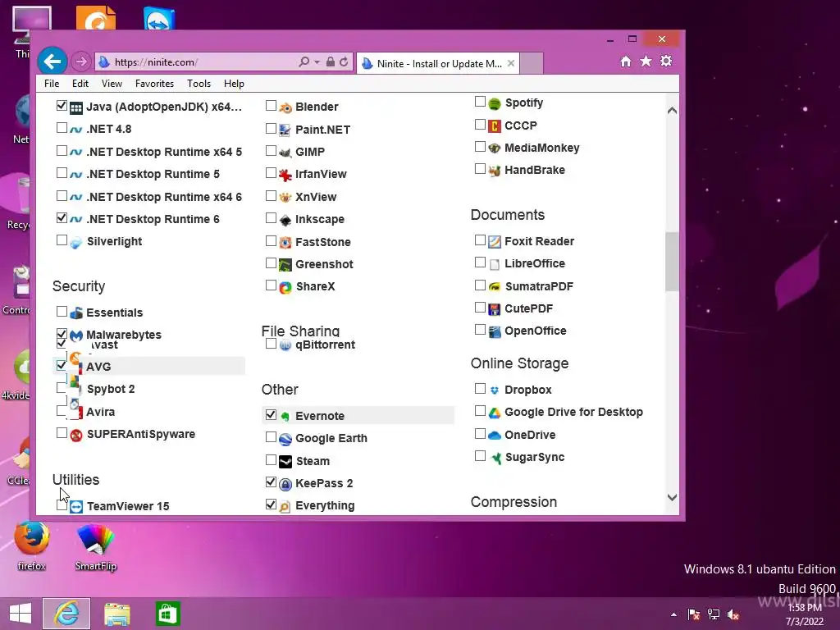Check the SumatraPDF checkbox
840x630 pixels.
point(480,285)
